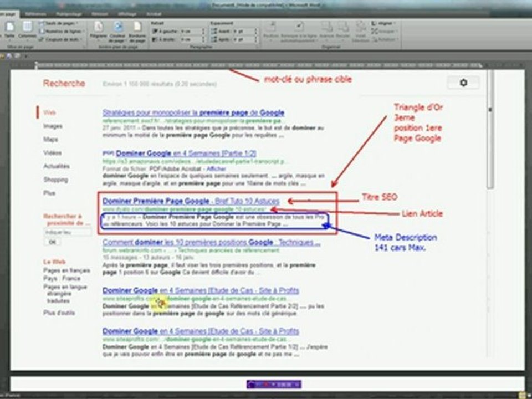Increase the Avant spacing value
Screen dimensions: 532x399
tap(256, 30)
